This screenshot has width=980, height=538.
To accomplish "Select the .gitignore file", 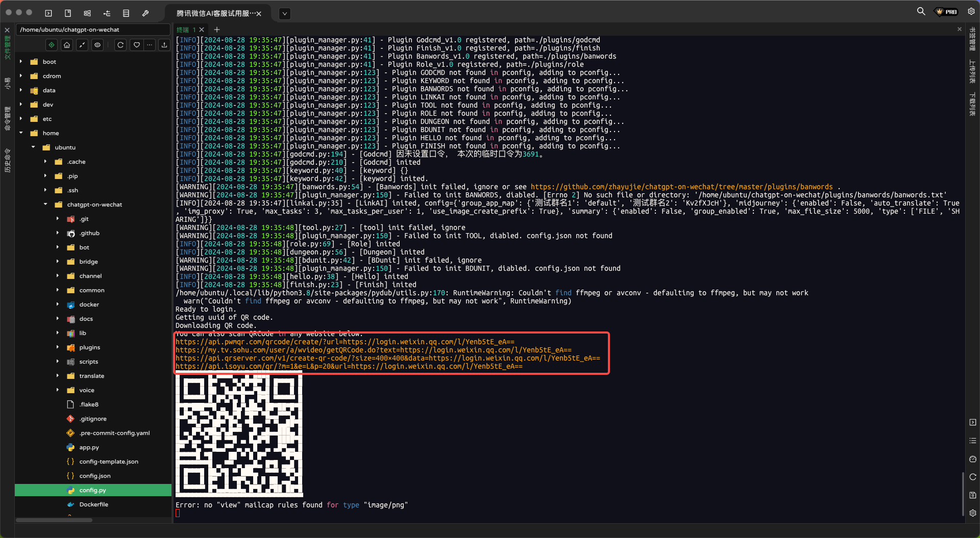I will click(93, 419).
